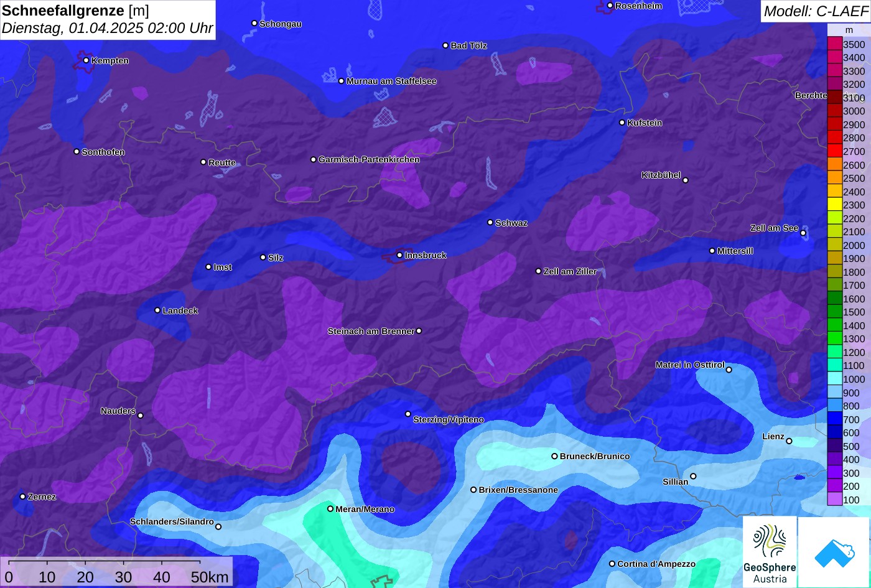
Task: Click the Schwaz marker dot
Action: pyautogui.click(x=490, y=222)
